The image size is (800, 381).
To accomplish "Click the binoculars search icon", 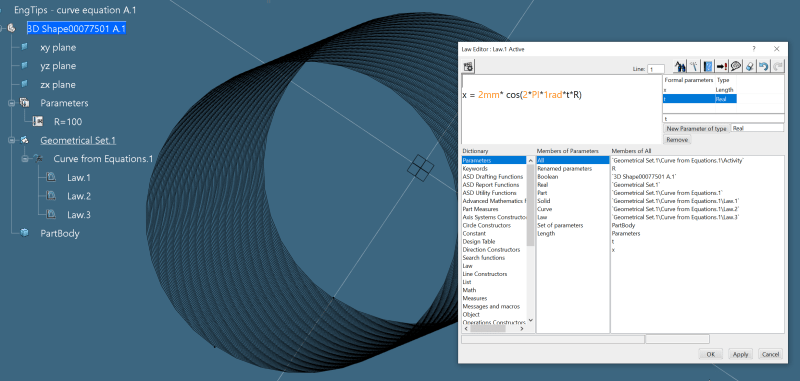I will click(680, 66).
